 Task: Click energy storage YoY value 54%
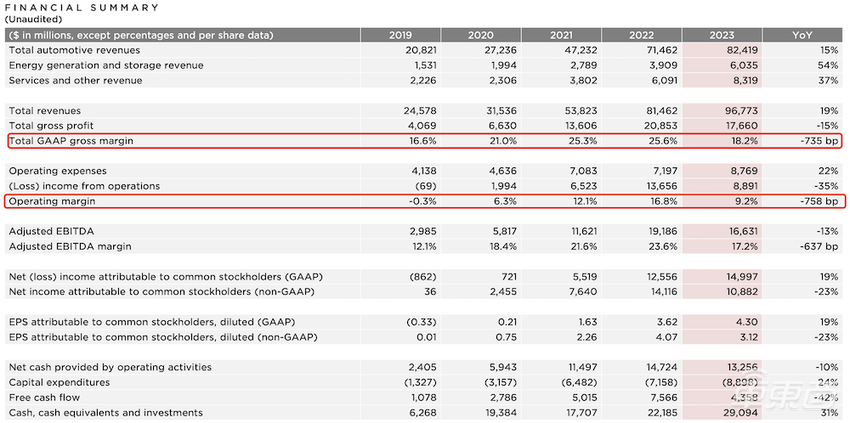pyautogui.click(x=828, y=65)
